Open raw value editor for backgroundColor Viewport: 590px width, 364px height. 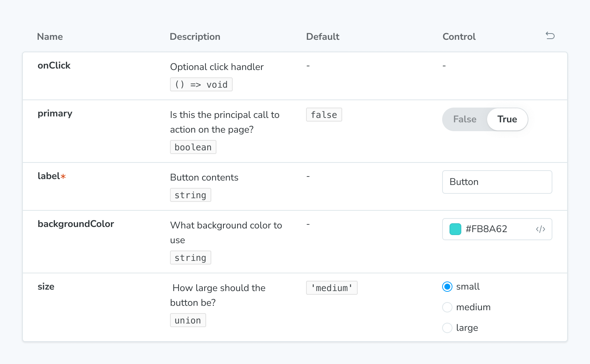(541, 229)
